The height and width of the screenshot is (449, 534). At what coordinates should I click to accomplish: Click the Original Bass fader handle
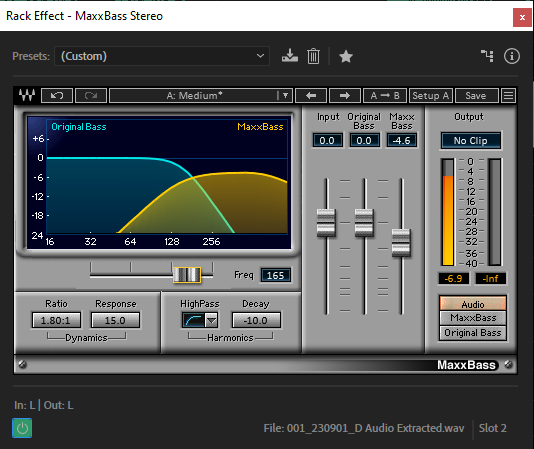tap(364, 223)
